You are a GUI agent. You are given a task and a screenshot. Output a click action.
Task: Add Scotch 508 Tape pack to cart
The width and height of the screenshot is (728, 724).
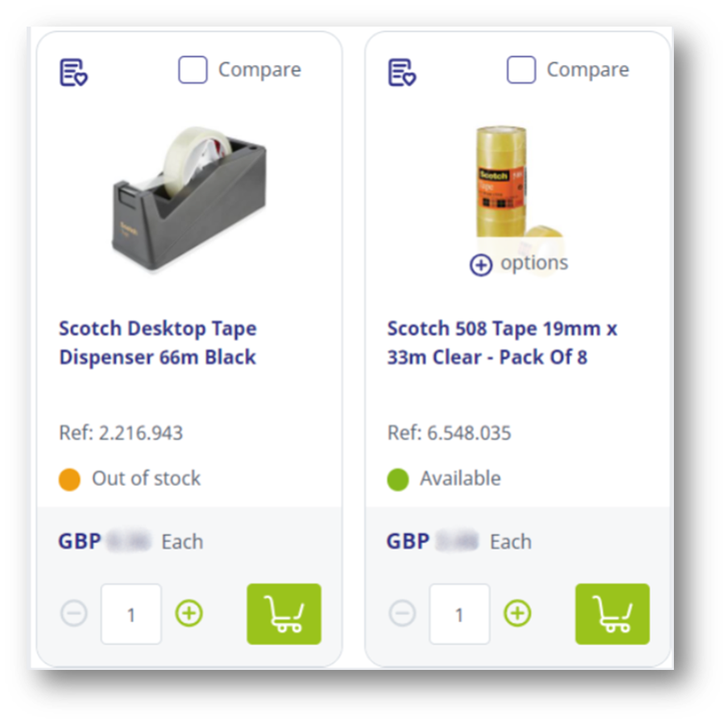pyautogui.click(x=612, y=613)
